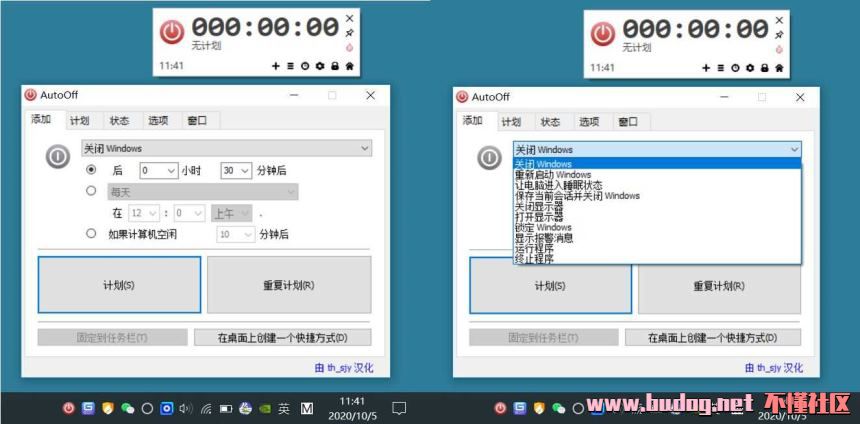The image size is (860, 424).
Task: Click plus icon in right countdown widget
Action: [x=706, y=68]
